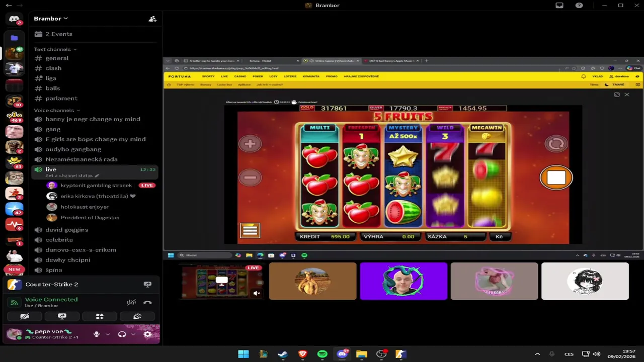Click stream icon next to Counter-Strike 2
The width and height of the screenshot is (644, 362).
point(147,284)
